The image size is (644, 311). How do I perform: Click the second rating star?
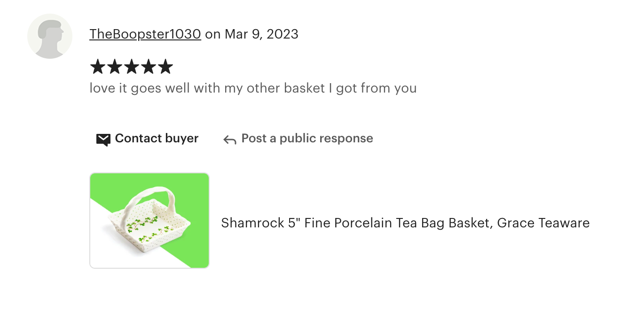114,67
